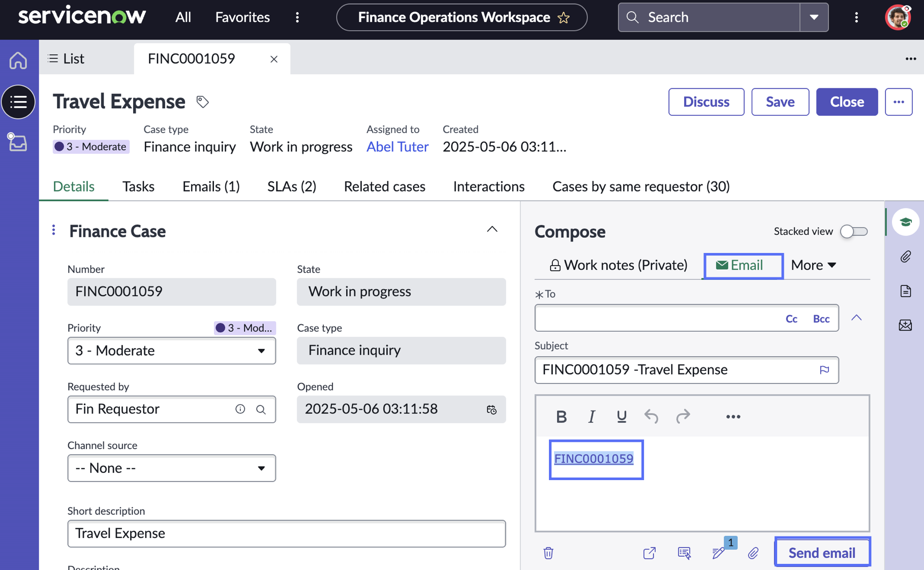The image size is (924, 570).
Task: Look up the Requested by reference
Action: click(x=261, y=409)
